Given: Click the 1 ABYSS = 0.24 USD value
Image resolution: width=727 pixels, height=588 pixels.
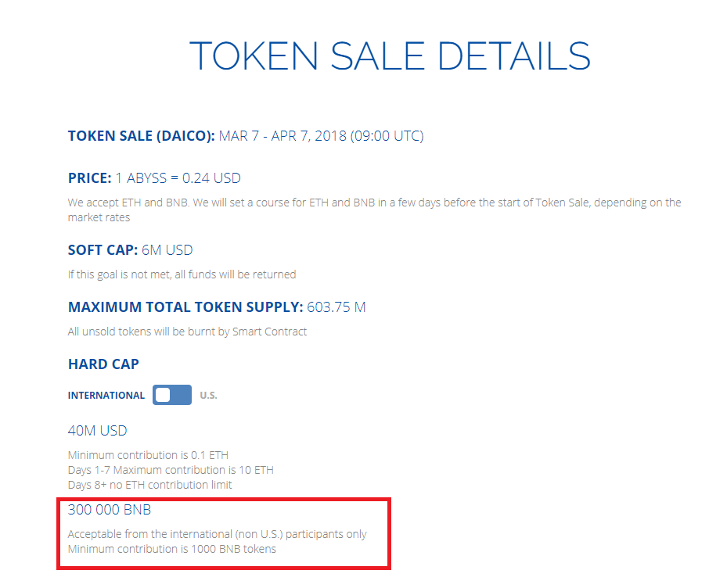Looking at the screenshot, I should pyautogui.click(x=178, y=178).
